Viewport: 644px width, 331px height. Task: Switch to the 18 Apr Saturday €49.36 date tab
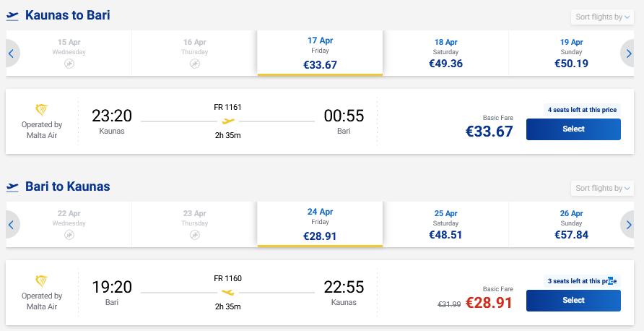(445, 53)
